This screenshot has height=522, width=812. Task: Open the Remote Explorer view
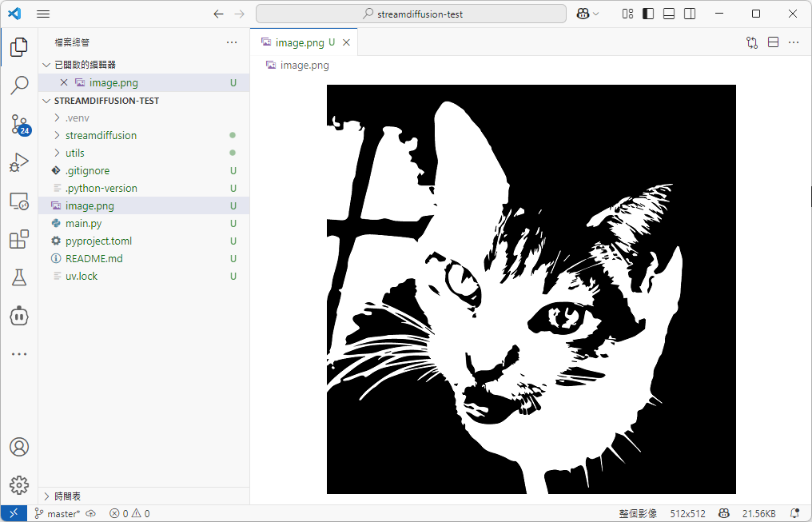point(19,201)
